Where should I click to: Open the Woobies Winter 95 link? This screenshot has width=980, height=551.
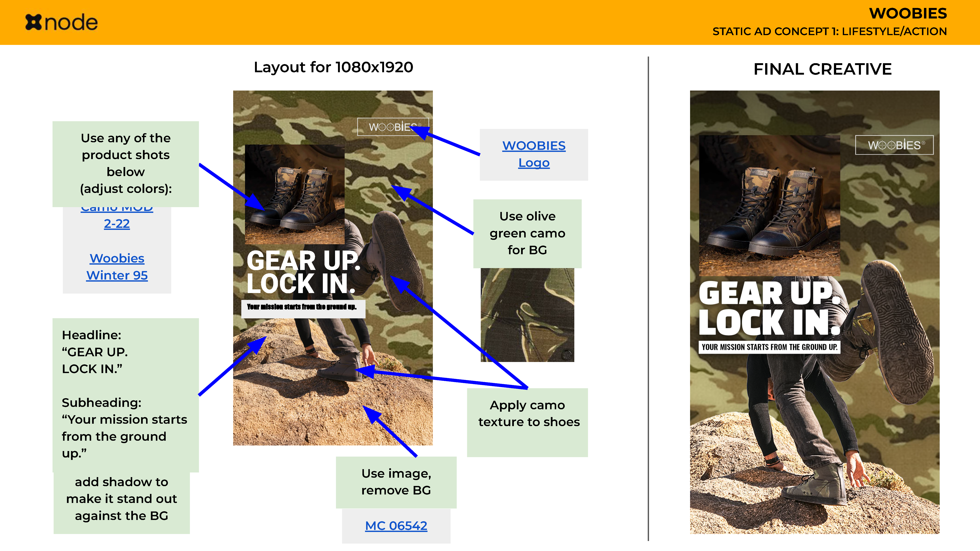pyautogui.click(x=117, y=267)
